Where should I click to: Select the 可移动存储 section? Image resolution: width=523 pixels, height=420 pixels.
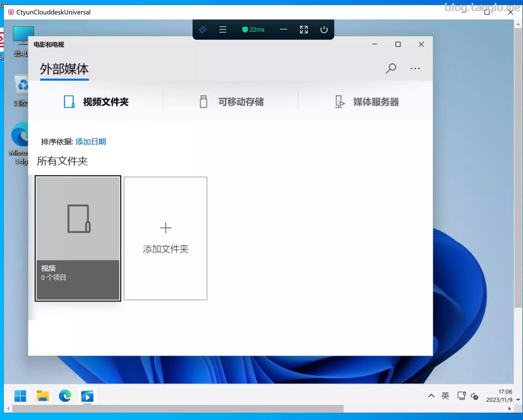coord(232,102)
